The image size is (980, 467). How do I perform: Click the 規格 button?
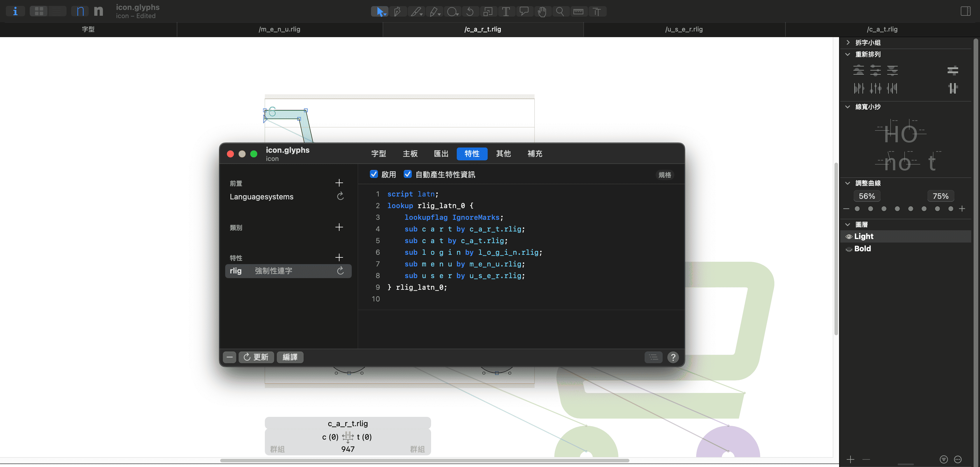[x=665, y=175]
